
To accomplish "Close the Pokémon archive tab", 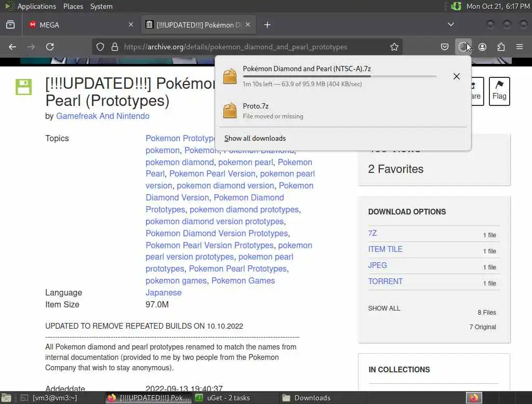I will [x=248, y=25].
